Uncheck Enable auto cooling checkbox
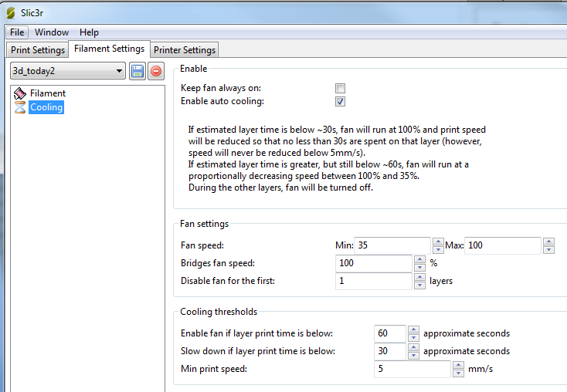This screenshot has width=567, height=392. pyautogui.click(x=340, y=102)
